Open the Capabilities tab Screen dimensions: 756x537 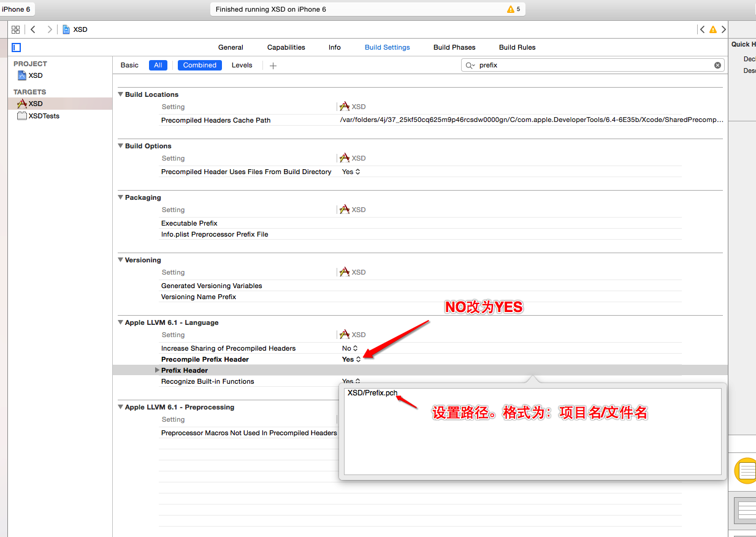(286, 47)
